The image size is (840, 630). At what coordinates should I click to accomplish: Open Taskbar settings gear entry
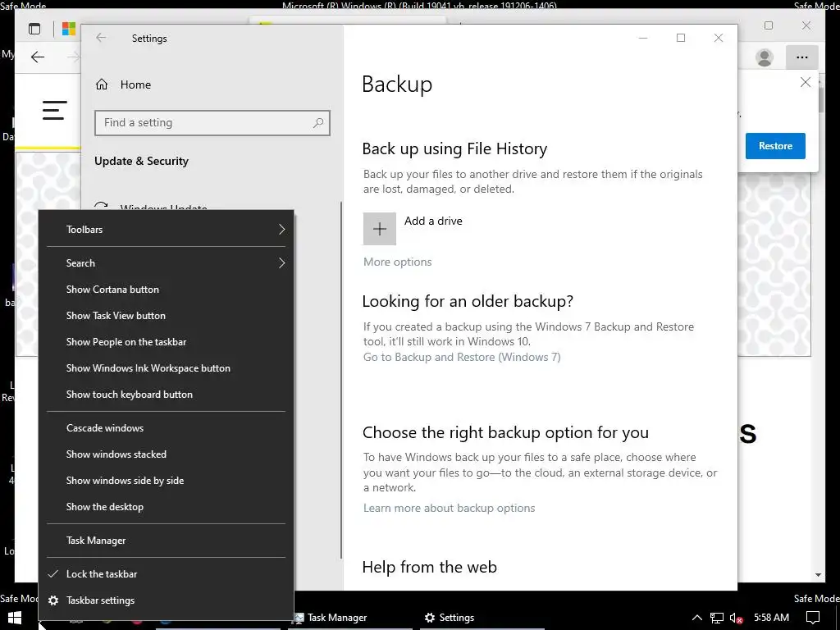(166, 600)
